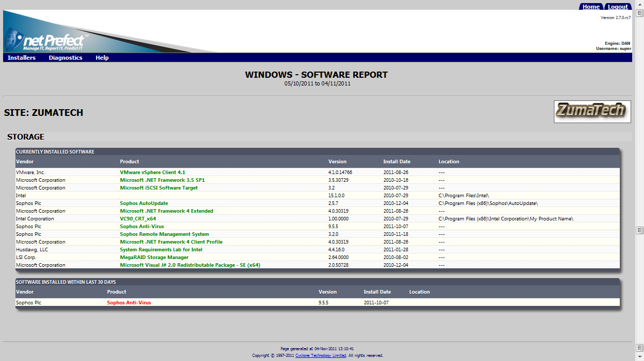Select version value "15.1.0.0"
Screen dimensions: 644x361
pos(337,196)
